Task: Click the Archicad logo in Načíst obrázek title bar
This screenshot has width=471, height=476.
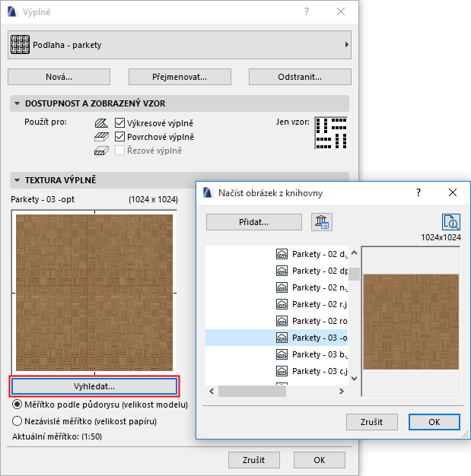Action: (x=208, y=192)
